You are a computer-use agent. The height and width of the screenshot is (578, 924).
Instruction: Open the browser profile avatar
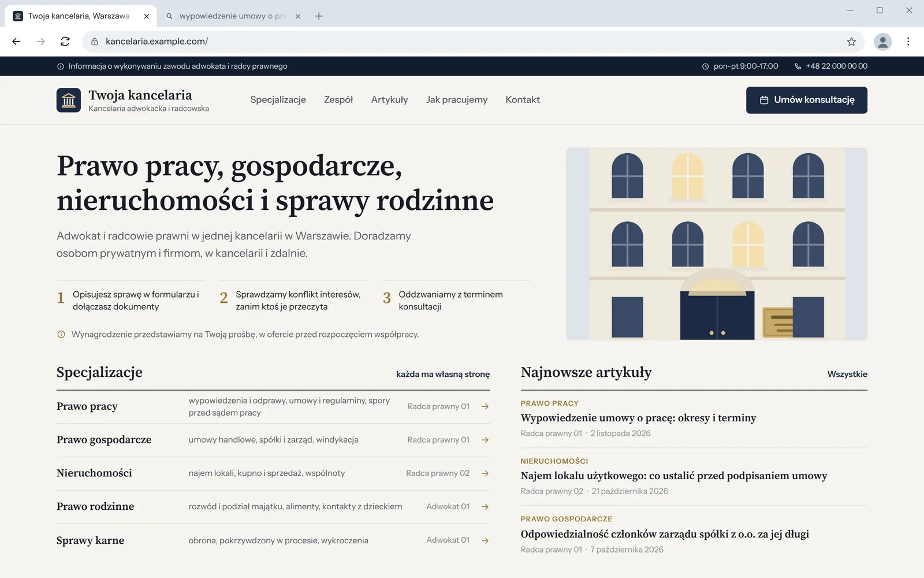click(882, 42)
